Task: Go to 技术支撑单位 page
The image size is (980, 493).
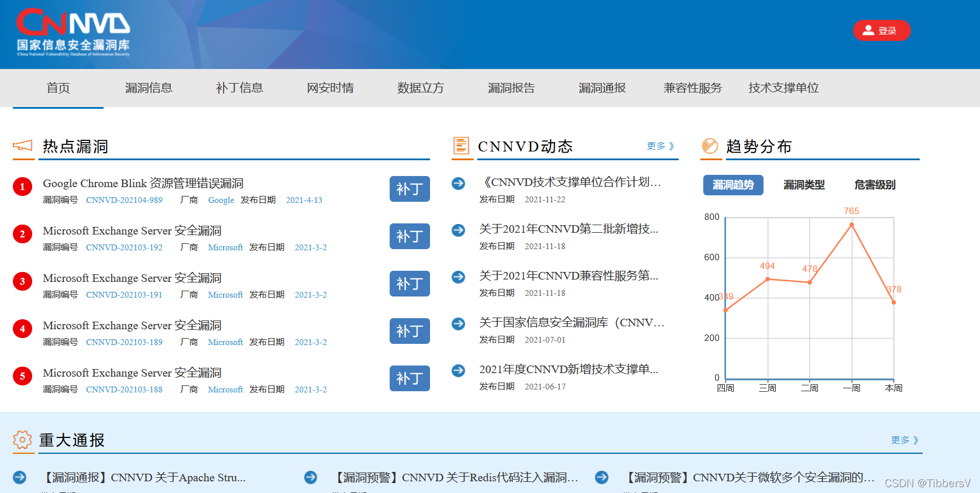Action: pyautogui.click(x=783, y=88)
